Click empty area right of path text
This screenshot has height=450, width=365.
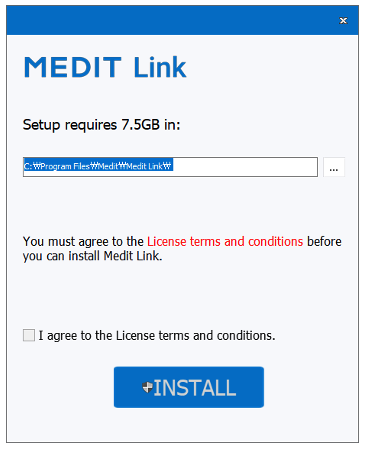pyautogui.click(x=245, y=167)
